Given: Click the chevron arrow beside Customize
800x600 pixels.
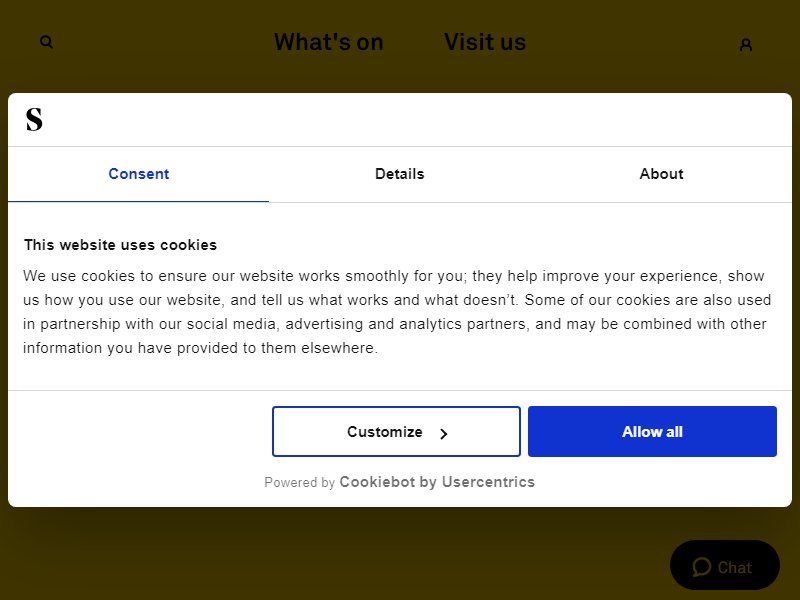Looking at the screenshot, I should pos(443,434).
